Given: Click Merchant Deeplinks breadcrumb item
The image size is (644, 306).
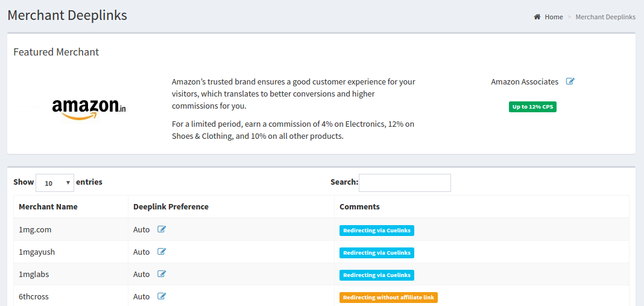Looking at the screenshot, I should pos(605,17).
